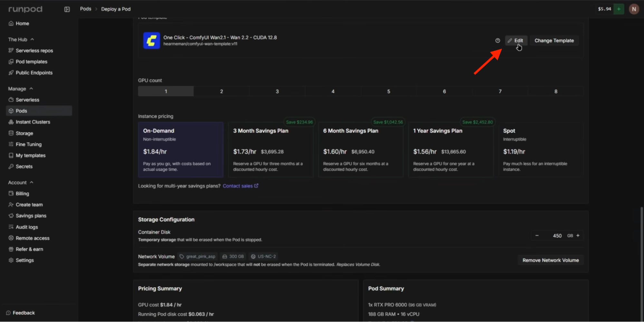Open the Storage page
The image size is (644, 322).
[21, 133]
